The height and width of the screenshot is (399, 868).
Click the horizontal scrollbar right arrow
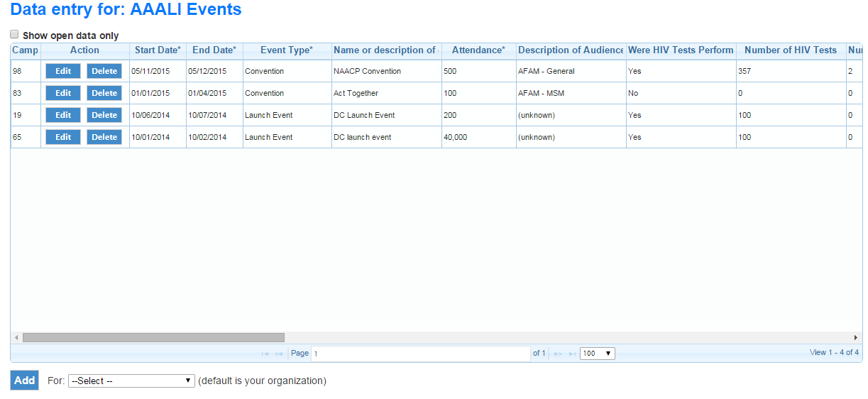[856, 338]
